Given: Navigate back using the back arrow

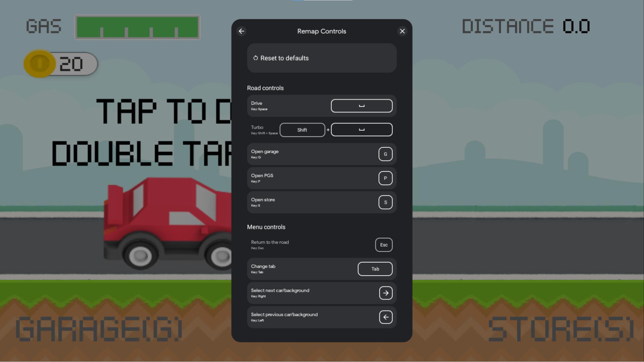Looking at the screenshot, I should [x=242, y=31].
